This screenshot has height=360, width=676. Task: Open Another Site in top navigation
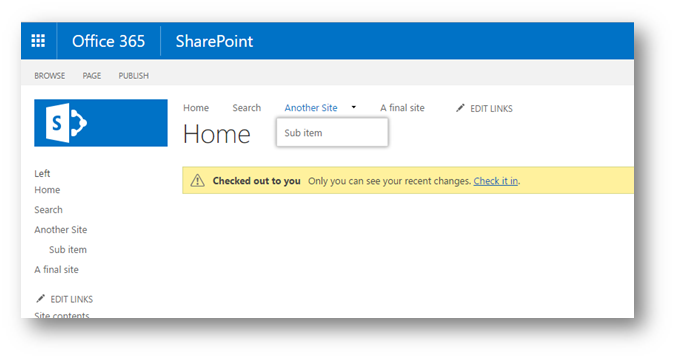[x=311, y=108]
